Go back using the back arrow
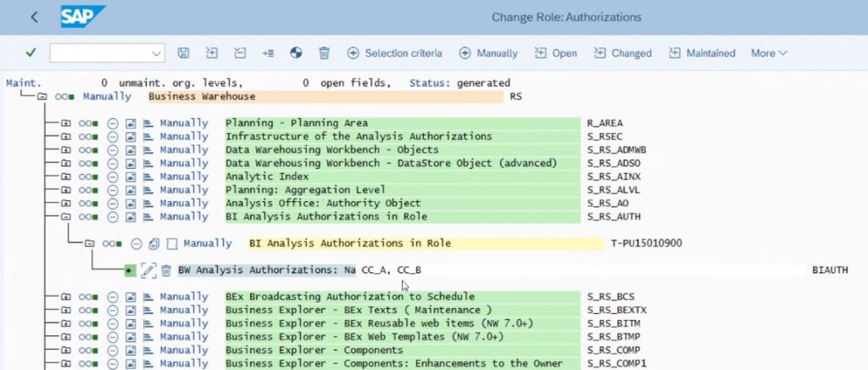Image resolution: width=868 pixels, height=370 pixels. [x=34, y=17]
